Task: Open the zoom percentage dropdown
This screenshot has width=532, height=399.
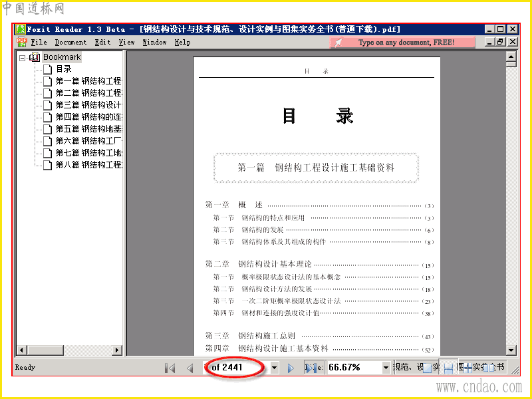Action: [x=386, y=368]
